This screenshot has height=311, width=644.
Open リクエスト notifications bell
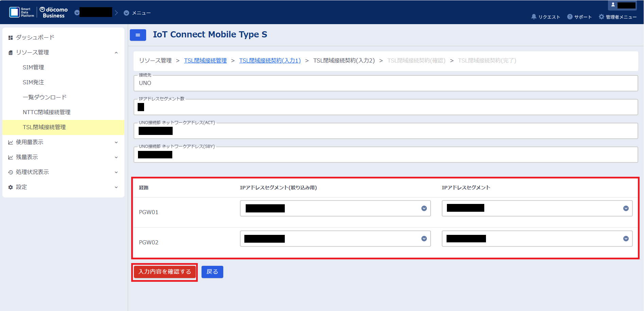pyautogui.click(x=545, y=17)
